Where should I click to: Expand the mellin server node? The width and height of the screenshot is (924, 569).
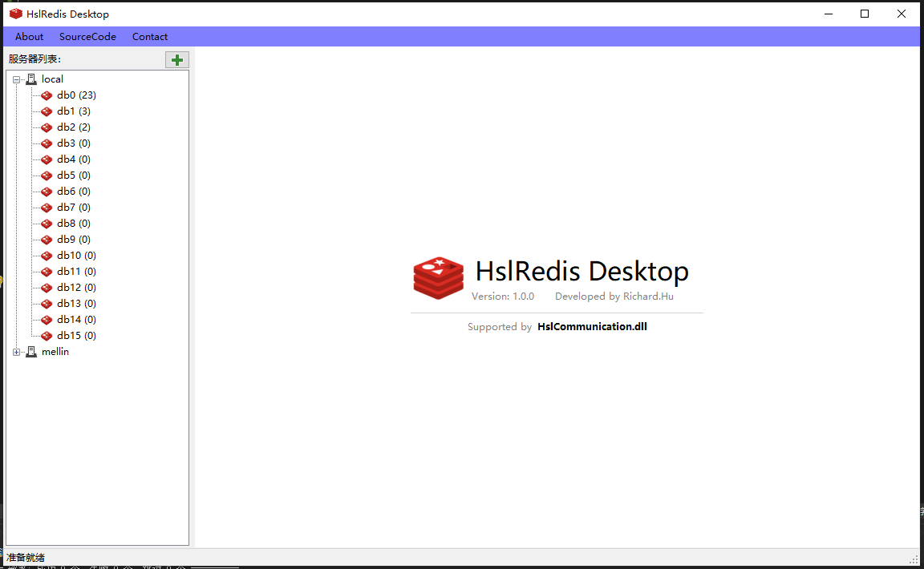[17, 353]
